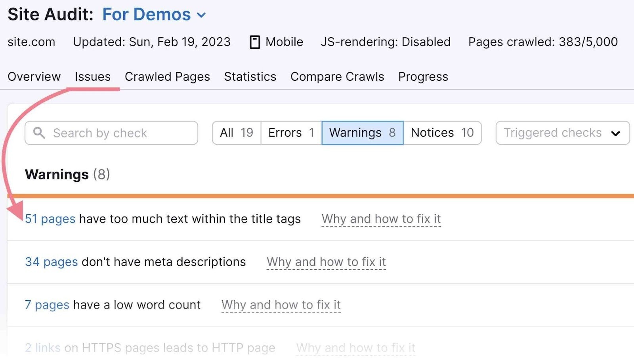The image size is (634, 364).
Task: Enable the Warnings filter
Action: click(362, 133)
